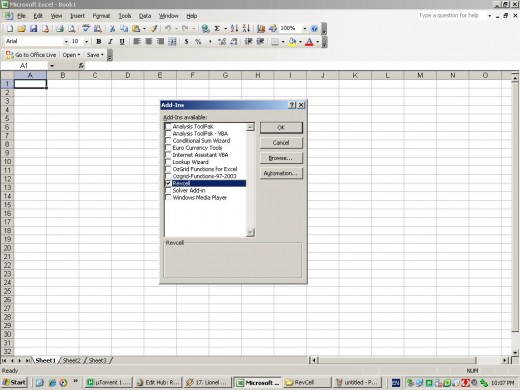Screen dimensions: 520x390
Task: Increase indent icon
Action: (x=260, y=42)
